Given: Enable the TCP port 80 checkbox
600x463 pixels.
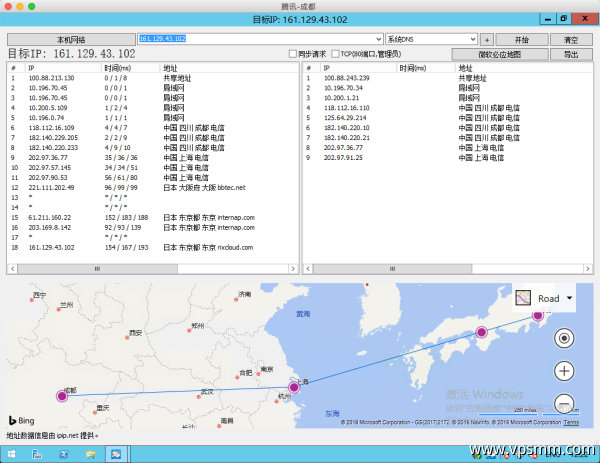Looking at the screenshot, I should [335, 54].
